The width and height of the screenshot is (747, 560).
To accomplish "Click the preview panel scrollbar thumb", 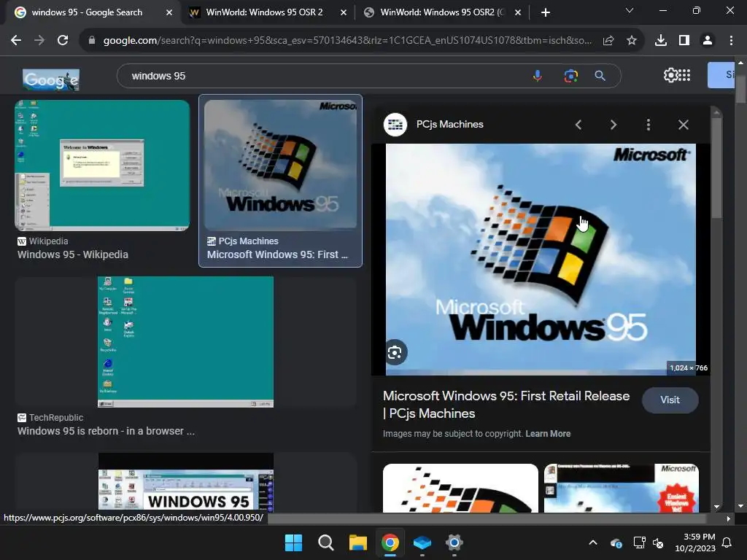I will point(716,168).
